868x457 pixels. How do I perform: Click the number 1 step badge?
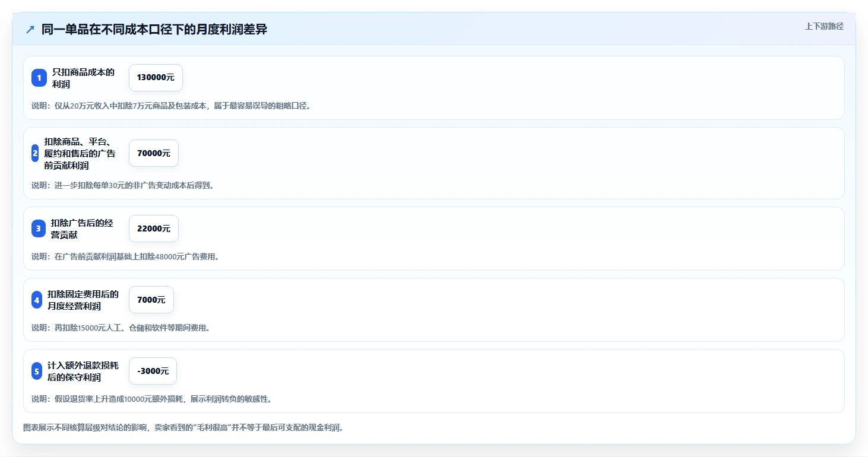(x=39, y=78)
